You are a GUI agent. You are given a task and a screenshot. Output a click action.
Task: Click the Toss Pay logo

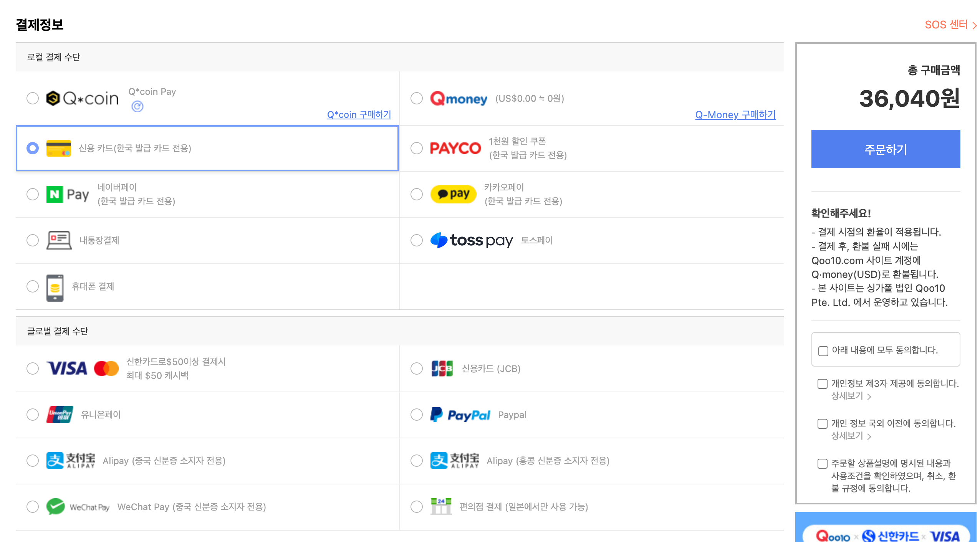coord(472,240)
